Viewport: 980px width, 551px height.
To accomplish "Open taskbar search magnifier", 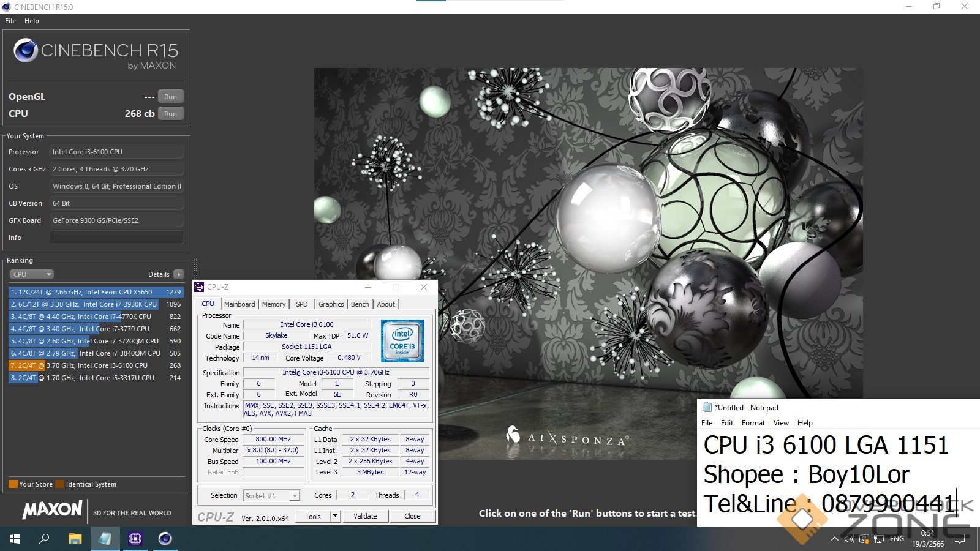I will 44,539.
